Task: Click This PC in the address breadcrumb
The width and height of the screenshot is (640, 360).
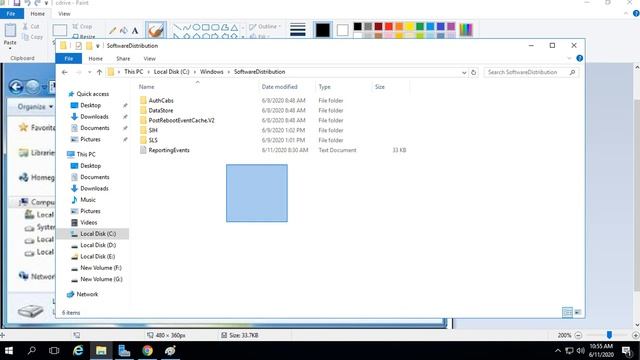Action: click(x=133, y=72)
